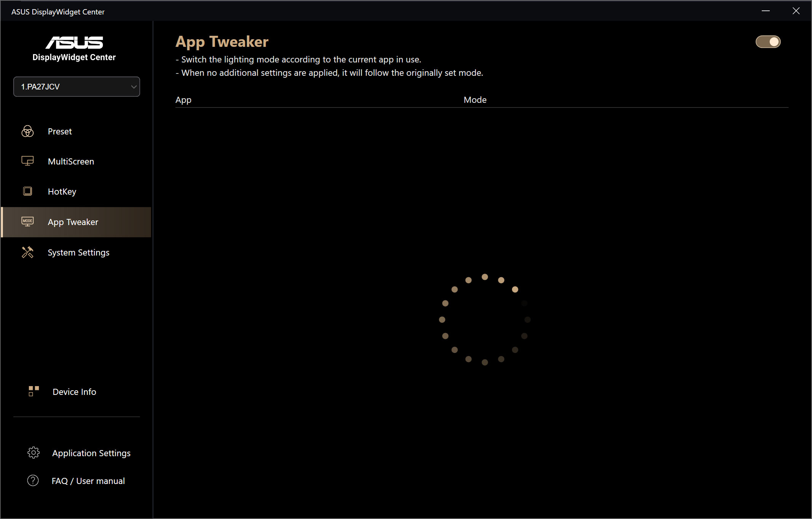Click the Application Settings gear icon
812x519 pixels.
[34, 453]
